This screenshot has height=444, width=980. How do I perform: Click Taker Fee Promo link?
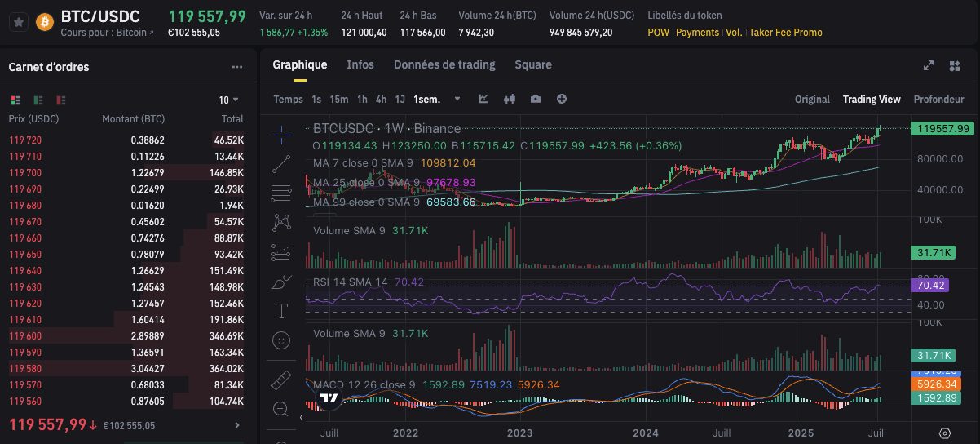point(786,33)
